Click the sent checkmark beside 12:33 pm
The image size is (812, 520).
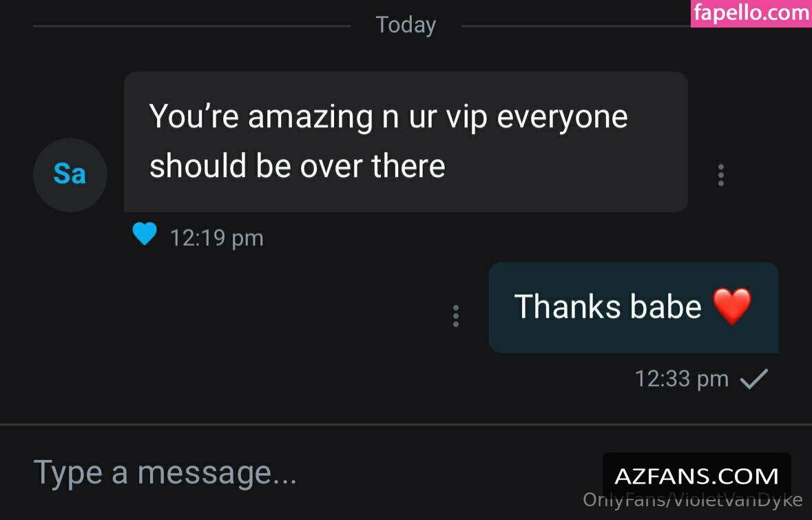click(753, 379)
